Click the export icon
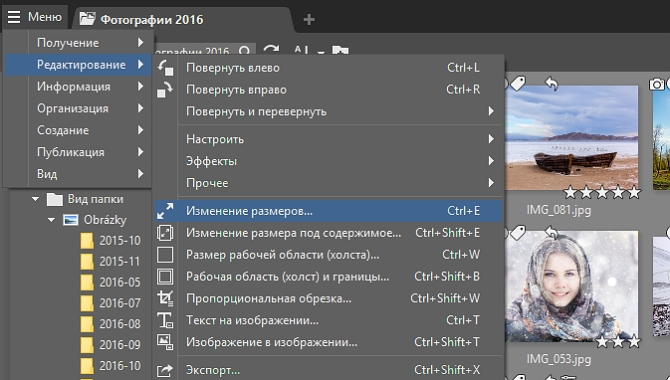This screenshot has width=670, height=380. coord(165,370)
